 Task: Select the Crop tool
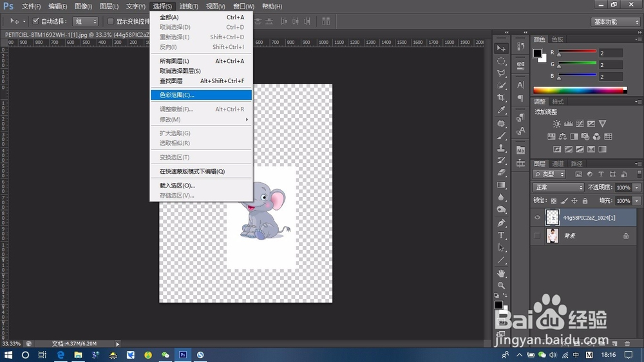(501, 98)
